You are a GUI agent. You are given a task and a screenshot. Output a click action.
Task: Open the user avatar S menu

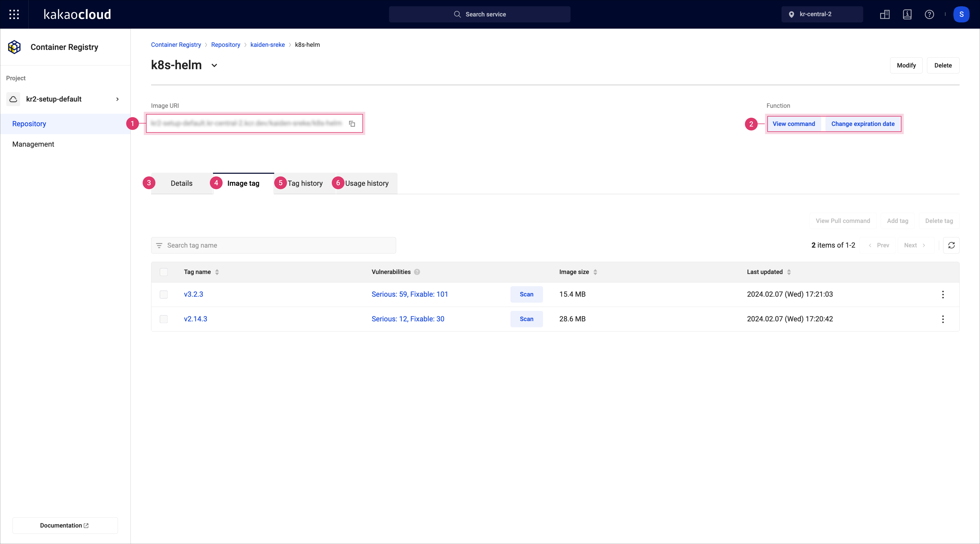[x=961, y=14]
